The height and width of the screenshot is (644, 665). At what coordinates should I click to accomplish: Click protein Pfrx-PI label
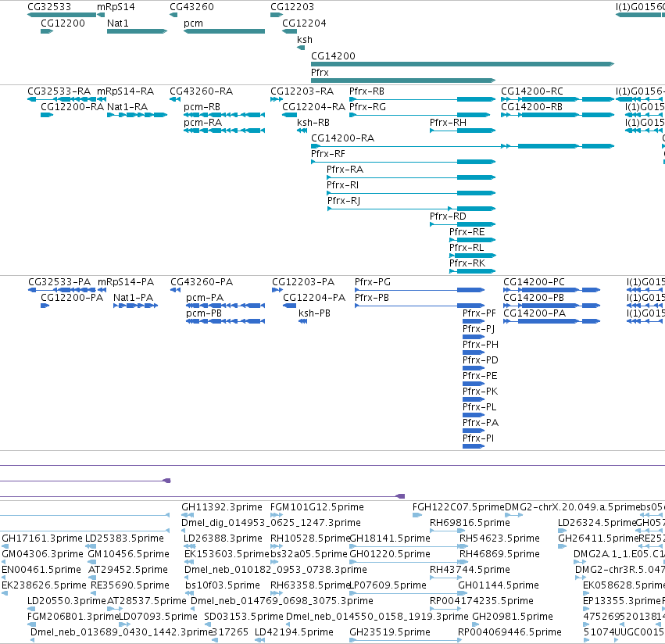(478, 438)
